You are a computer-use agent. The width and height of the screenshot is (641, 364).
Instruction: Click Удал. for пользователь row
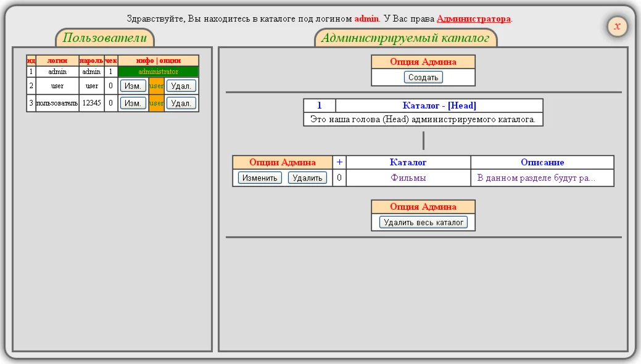(181, 103)
